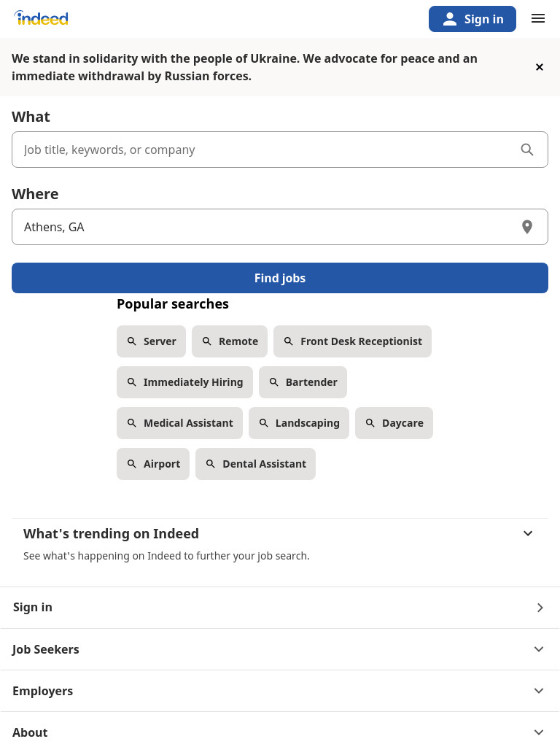This screenshot has width=560, height=747.
Task: Click the magnifier icon in What field
Action: click(526, 150)
